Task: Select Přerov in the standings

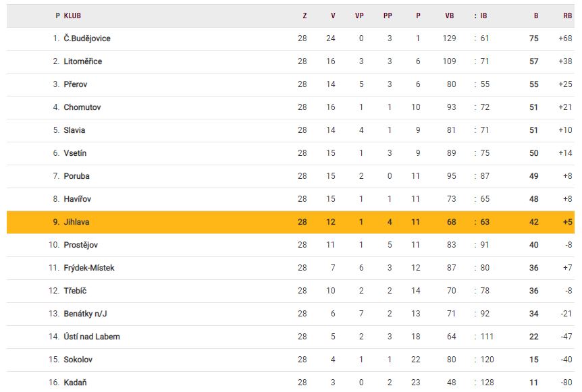Action: (76, 84)
